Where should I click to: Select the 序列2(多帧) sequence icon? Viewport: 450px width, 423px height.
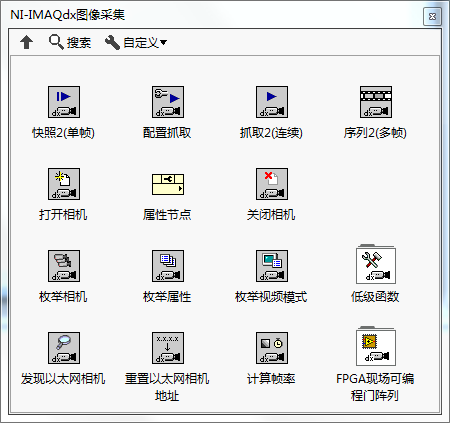point(376,102)
